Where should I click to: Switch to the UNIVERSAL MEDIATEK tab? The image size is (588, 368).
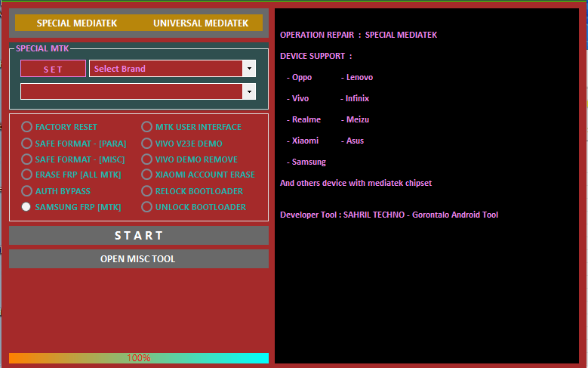pos(201,23)
